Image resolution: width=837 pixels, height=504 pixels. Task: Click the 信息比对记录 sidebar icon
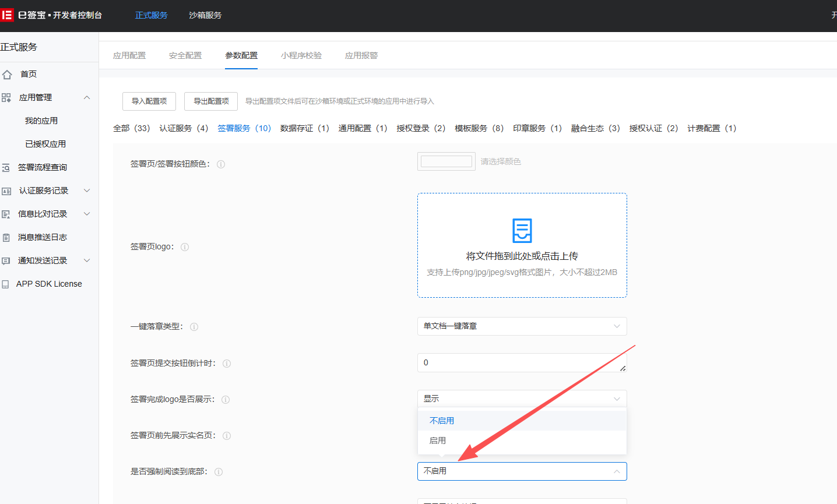(6, 214)
